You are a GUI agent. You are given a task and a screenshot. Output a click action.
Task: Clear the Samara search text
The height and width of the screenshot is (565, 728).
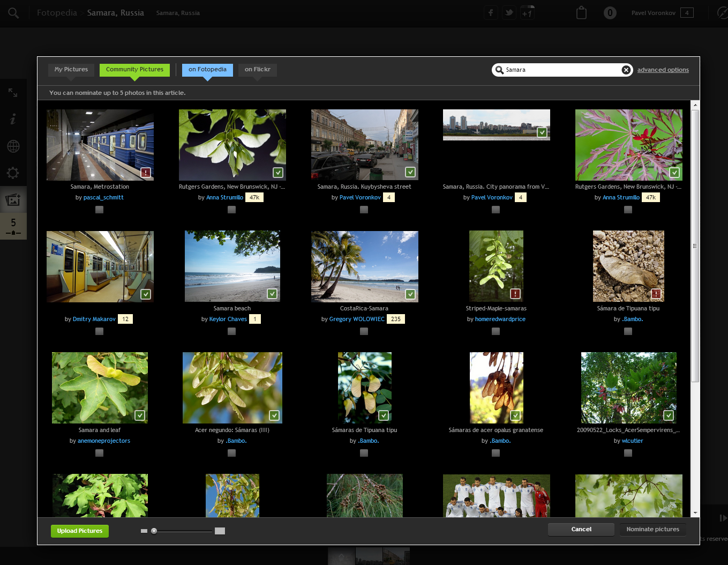click(x=626, y=70)
